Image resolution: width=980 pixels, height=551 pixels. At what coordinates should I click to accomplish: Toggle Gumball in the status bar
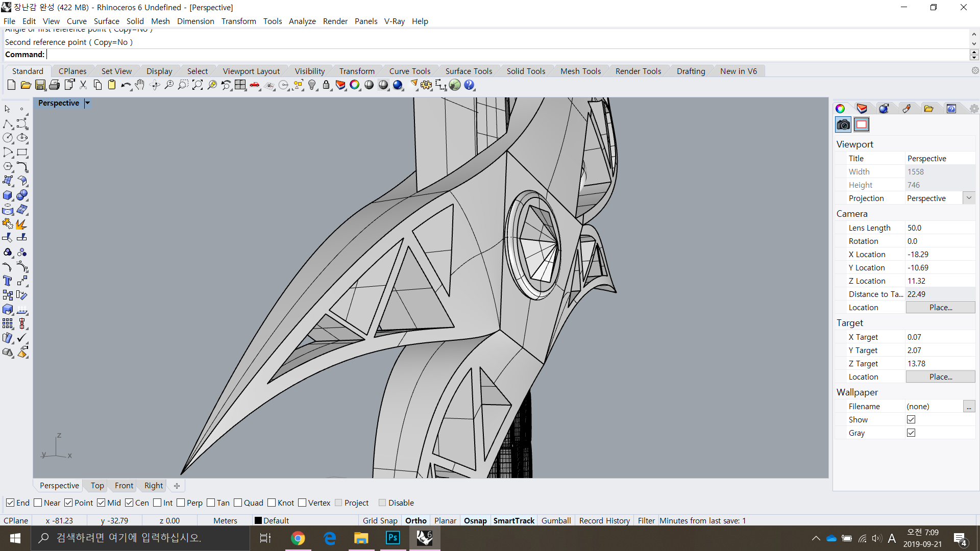tap(556, 520)
